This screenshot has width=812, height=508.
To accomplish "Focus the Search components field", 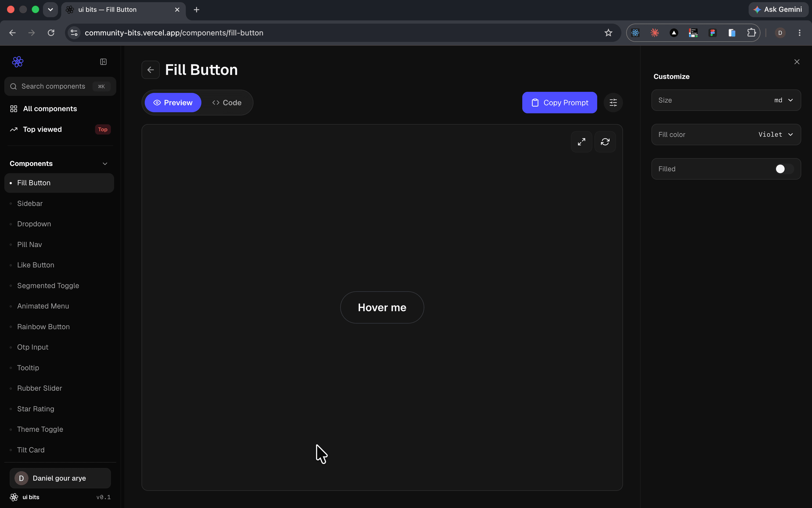I will pyautogui.click(x=60, y=86).
